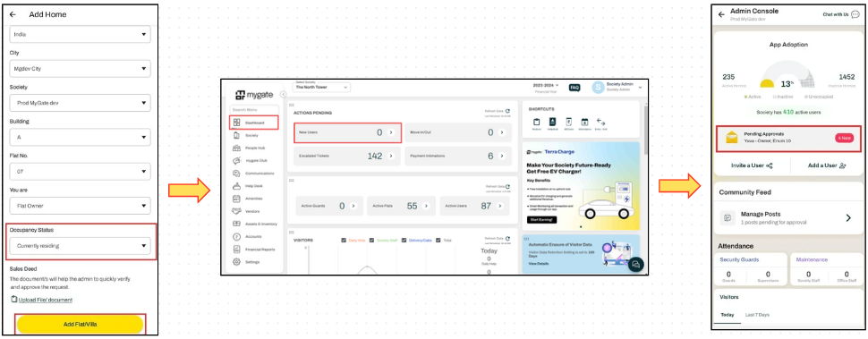Click the Notices shortcut icon
This screenshot has height=339, width=868.
pos(536,122)
